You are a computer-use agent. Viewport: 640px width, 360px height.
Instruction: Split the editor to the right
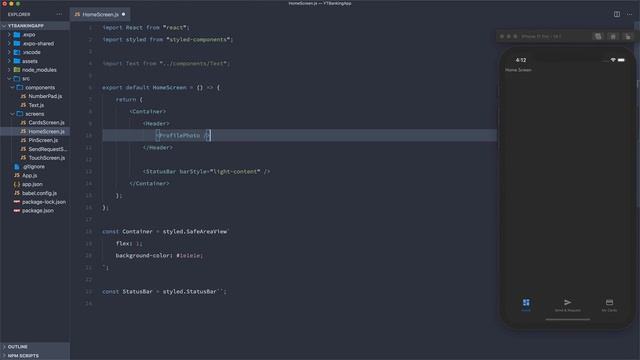(617, 14)
